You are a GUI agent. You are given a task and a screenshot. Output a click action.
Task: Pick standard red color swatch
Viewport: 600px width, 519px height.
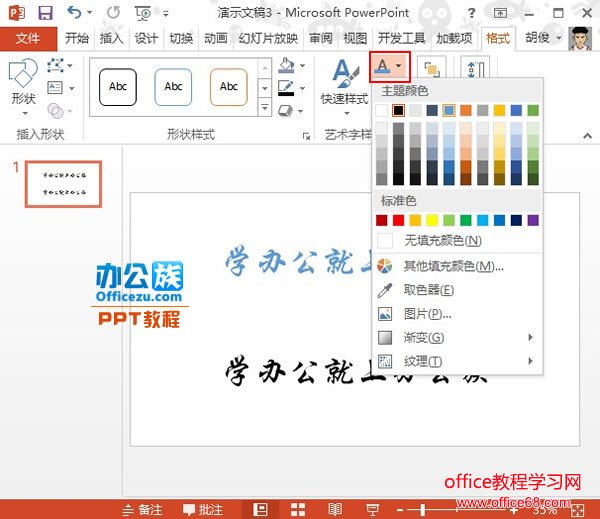[x=398, y=220]
